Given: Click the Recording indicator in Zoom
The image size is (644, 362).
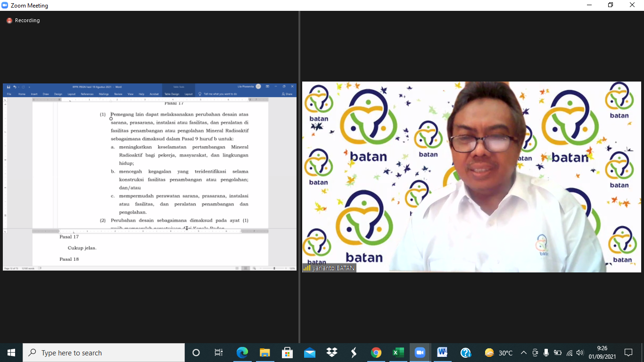Looking at the screenshot, I should pos(23,21).
